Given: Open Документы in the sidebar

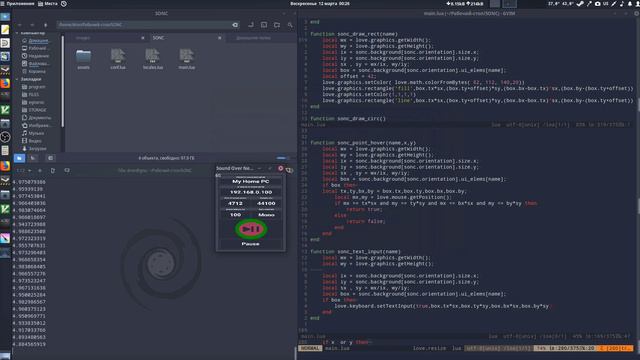Looking at the screenshot, I should (x=36, y=118).
